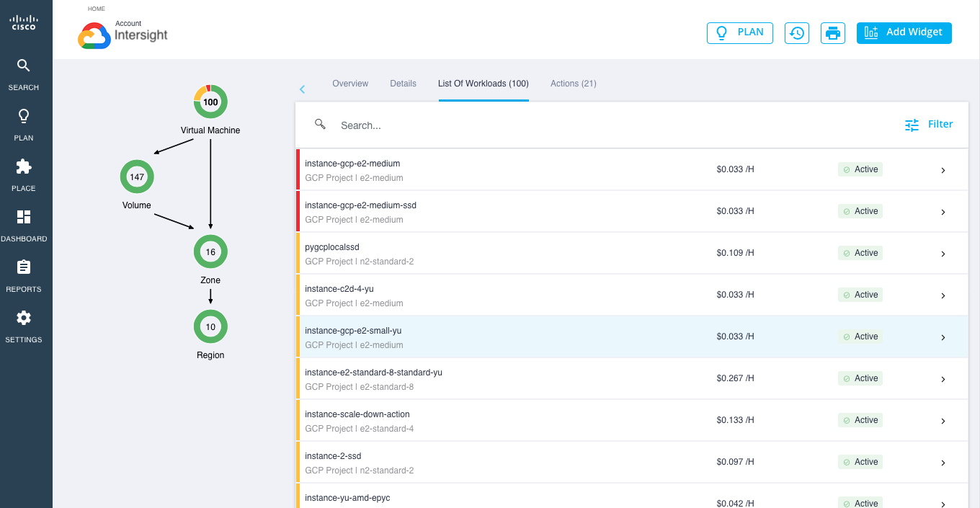Click the Virtual Machine donut node
Viewport: 980px width, 508px height.
210,102
